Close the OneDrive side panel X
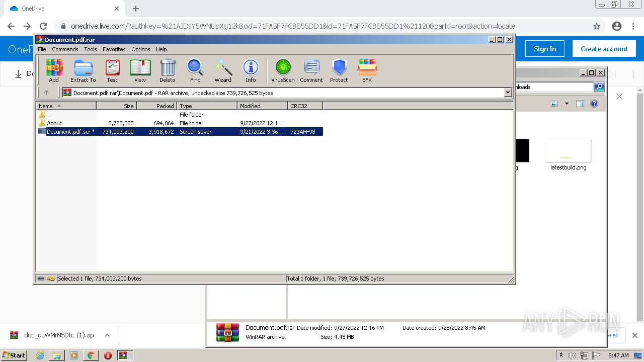The height and width of the screenshot is (362, 644). (620, 96)
